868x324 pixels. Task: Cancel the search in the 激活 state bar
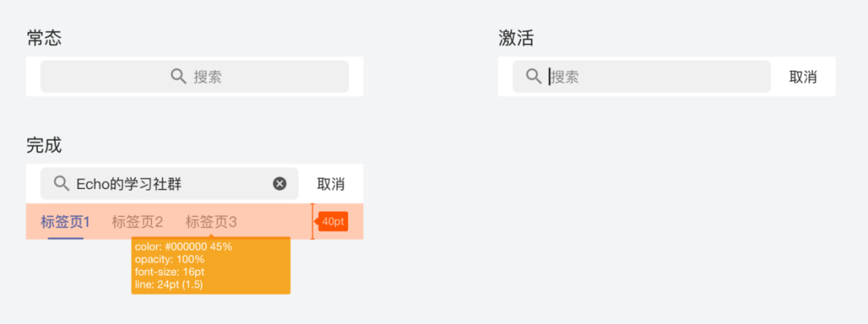(803, 77)
